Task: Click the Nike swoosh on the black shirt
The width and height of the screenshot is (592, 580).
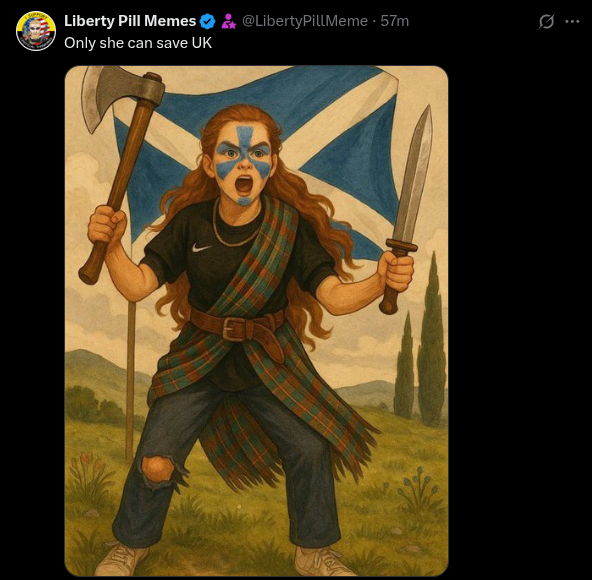Action: [x=201, y=248]
